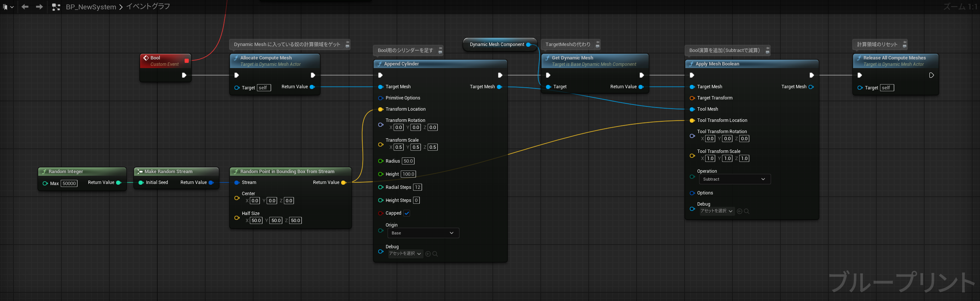
Task: Click the イベントグラフ breadcrumb
Action: (x=148, y=6)
